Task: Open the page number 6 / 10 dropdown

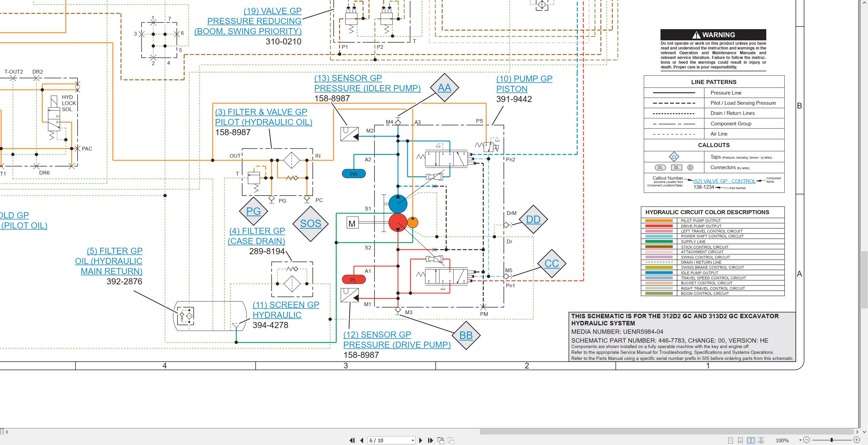Action: coord(413,441)
